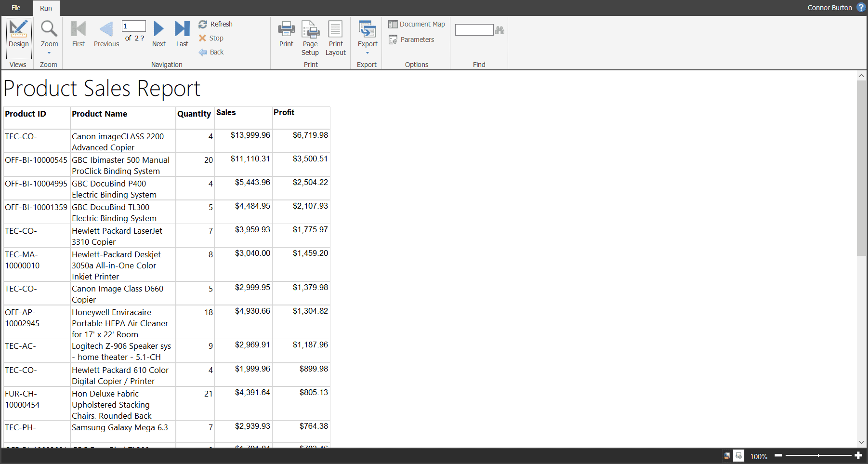Stop report rendering

211,38
